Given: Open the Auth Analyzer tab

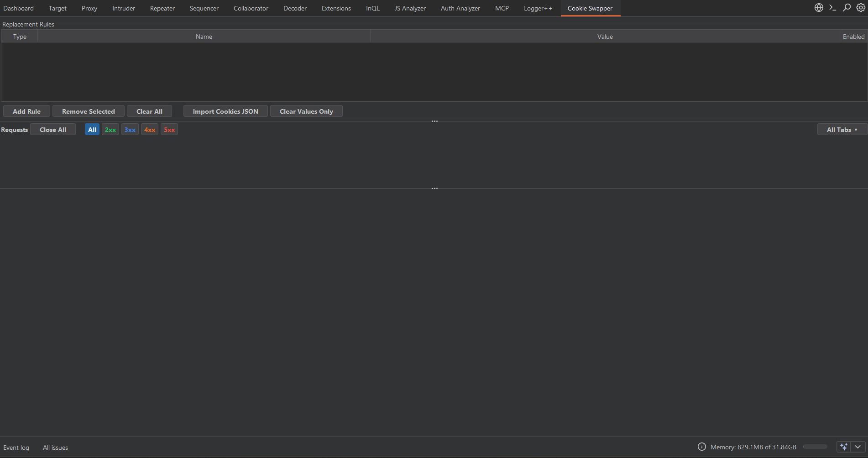Looking at the screenshot, I should coord(460,8).
